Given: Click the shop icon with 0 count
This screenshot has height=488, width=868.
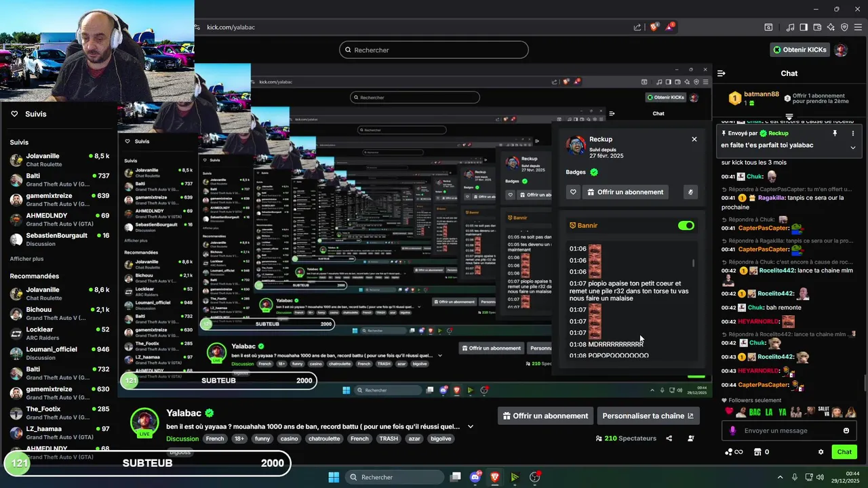Looking at the screenshot, I should click(757, 452).
